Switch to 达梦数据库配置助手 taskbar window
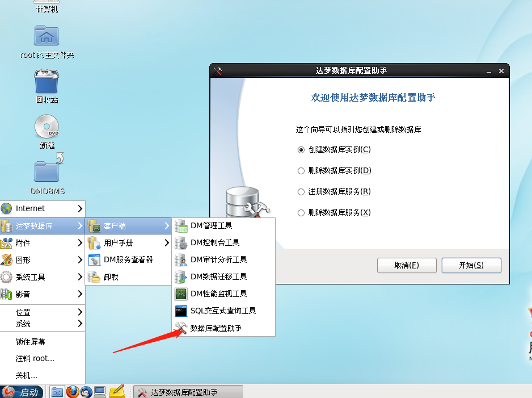The height and width of the screenshot is (398, 532). pos(188,392)
